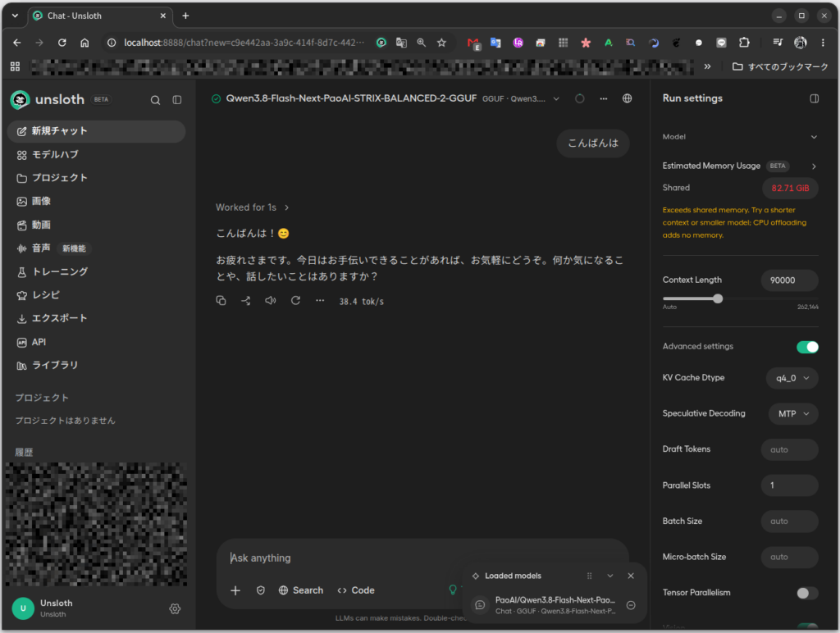Branch the conversation from response
This screenshot has height=633, width=840.
246,300
